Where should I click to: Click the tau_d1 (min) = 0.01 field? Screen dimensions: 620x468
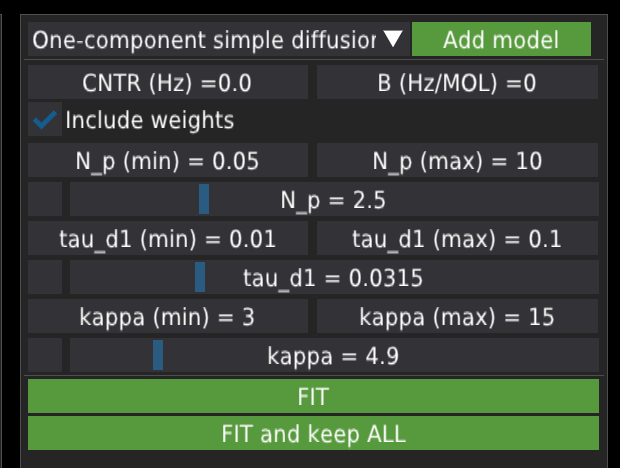167,239
